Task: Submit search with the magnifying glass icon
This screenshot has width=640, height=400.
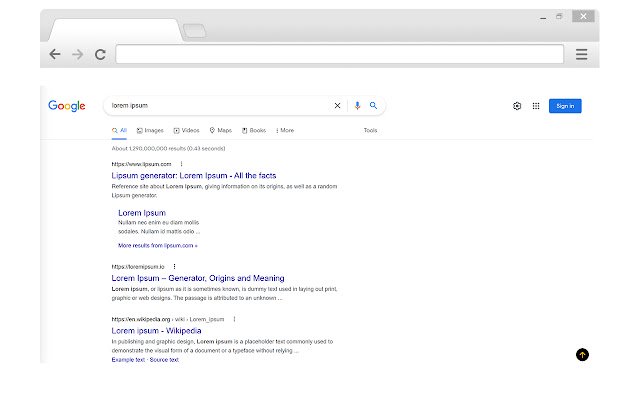Action: pyautogui.click(x=373, y=105)
